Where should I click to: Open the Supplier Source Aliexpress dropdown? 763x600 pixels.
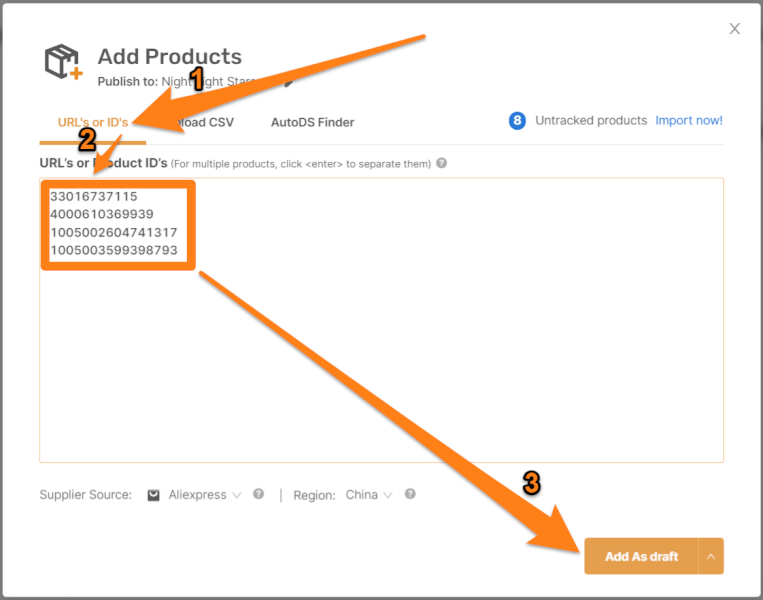(x=204, y=495)
